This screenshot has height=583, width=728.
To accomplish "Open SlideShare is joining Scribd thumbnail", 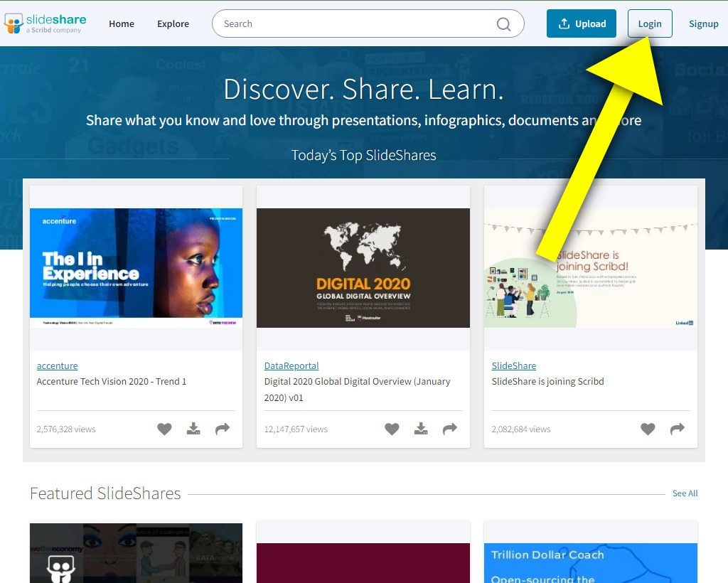I will pos(591,268).
